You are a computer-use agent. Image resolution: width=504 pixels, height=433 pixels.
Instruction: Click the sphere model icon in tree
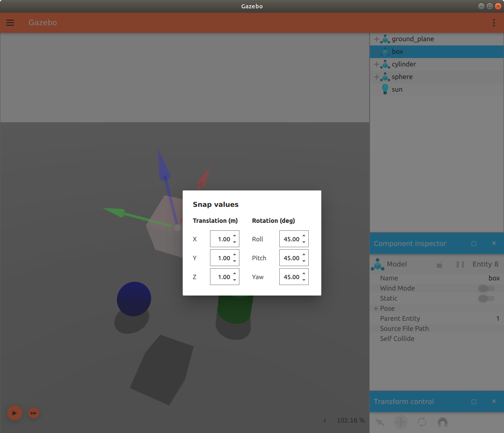[x=385, y=77]
